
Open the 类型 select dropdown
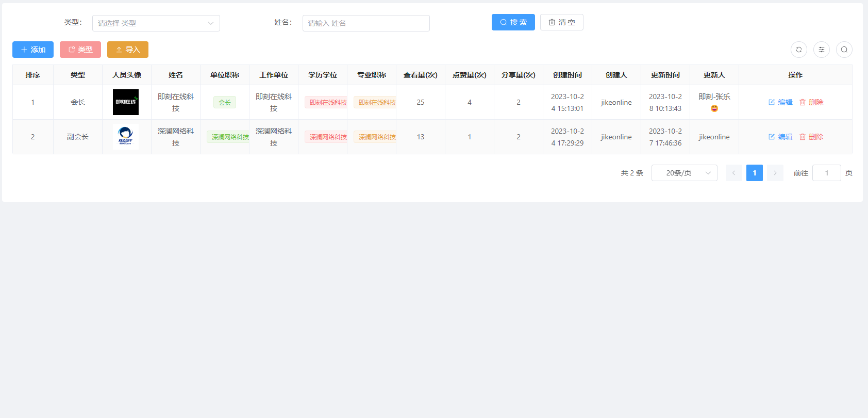(156, 23)
